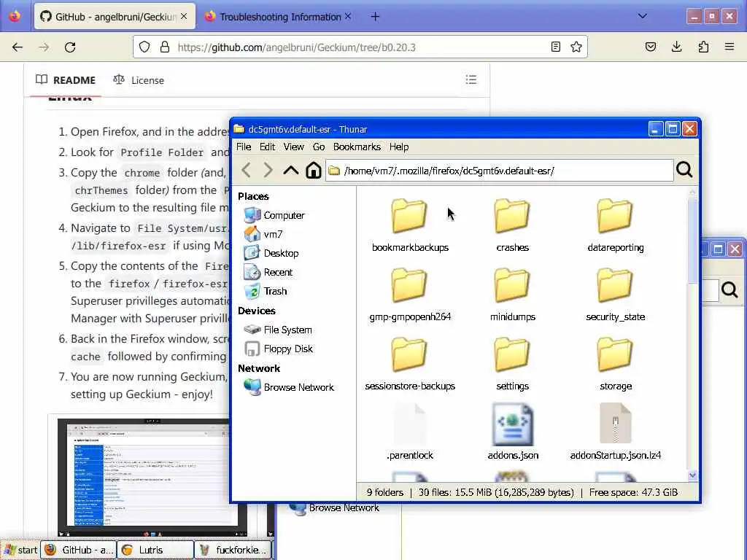Click the Thunar search magnifier icon

pyautogui.click(x=684, y=170)
